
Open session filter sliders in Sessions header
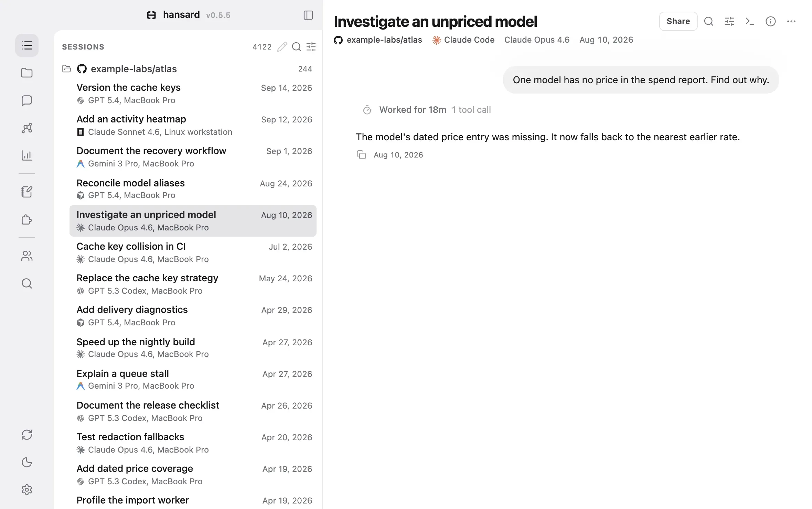pos(311,47)
